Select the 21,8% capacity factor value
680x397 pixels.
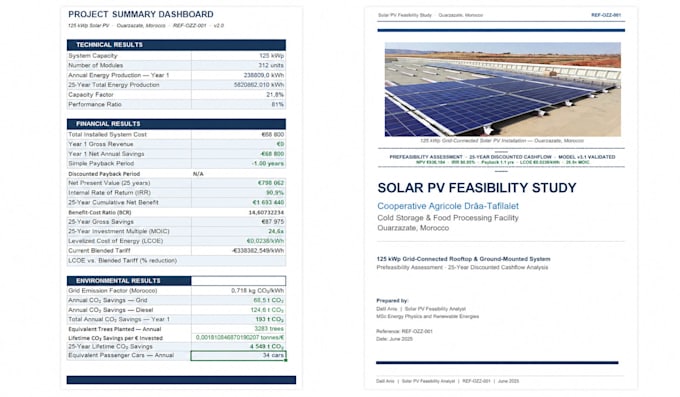pos(275,95)
